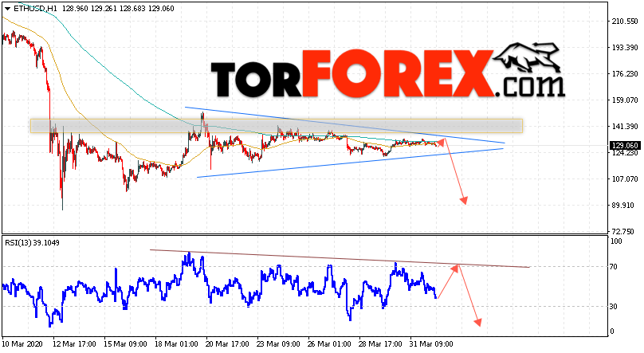Select the RSI 100 level label
The width and height of the screenshot is (644, 353).
616,241
